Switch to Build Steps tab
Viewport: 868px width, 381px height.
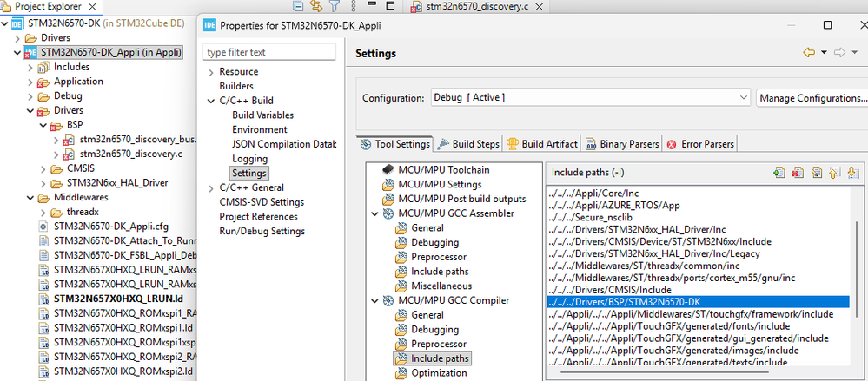[468, 144]
